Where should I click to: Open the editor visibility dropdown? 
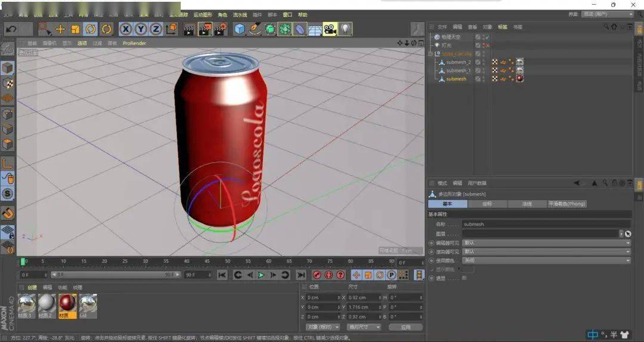(546, 243)
